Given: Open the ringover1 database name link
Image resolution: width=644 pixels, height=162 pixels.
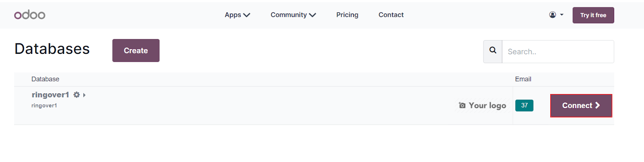Looking at the screenshot, I should point(50,95).
